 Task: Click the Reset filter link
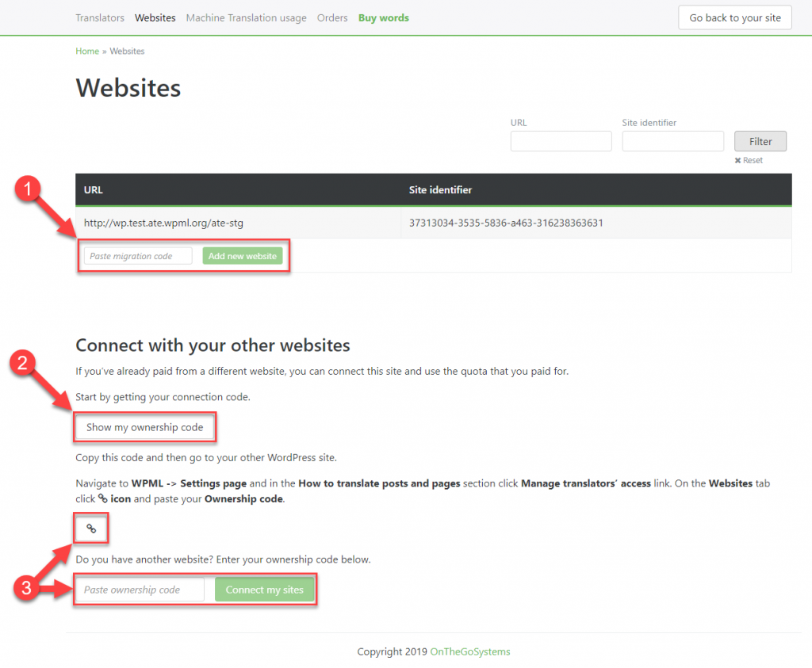[x=749, y=160]
